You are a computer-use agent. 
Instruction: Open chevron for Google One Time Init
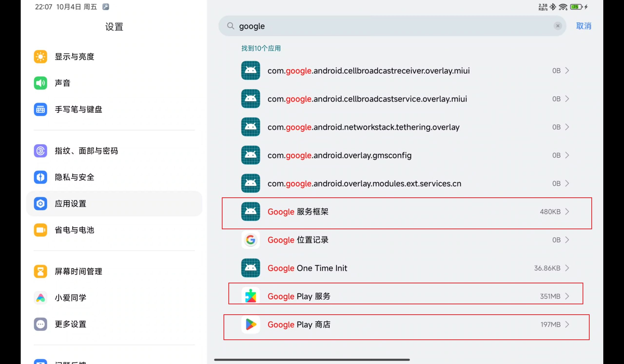pos(567,268)
